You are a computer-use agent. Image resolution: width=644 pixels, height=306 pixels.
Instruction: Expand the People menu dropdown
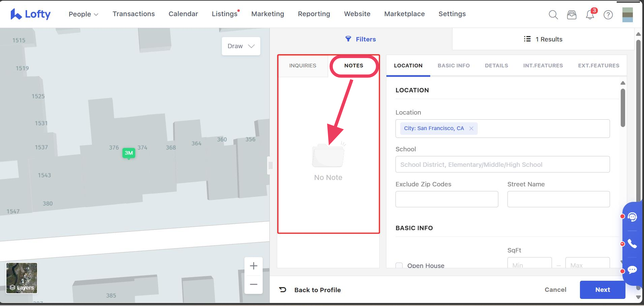[x=83, y=14]
